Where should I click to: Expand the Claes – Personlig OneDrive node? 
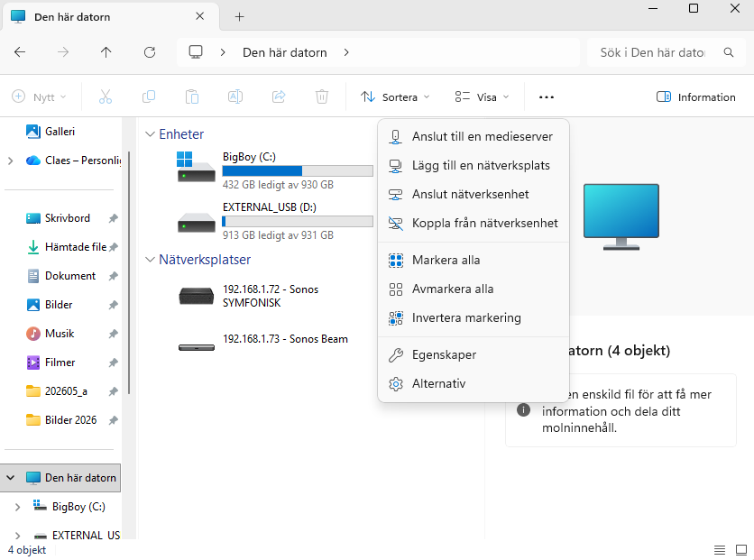click(x=11, y=161)
